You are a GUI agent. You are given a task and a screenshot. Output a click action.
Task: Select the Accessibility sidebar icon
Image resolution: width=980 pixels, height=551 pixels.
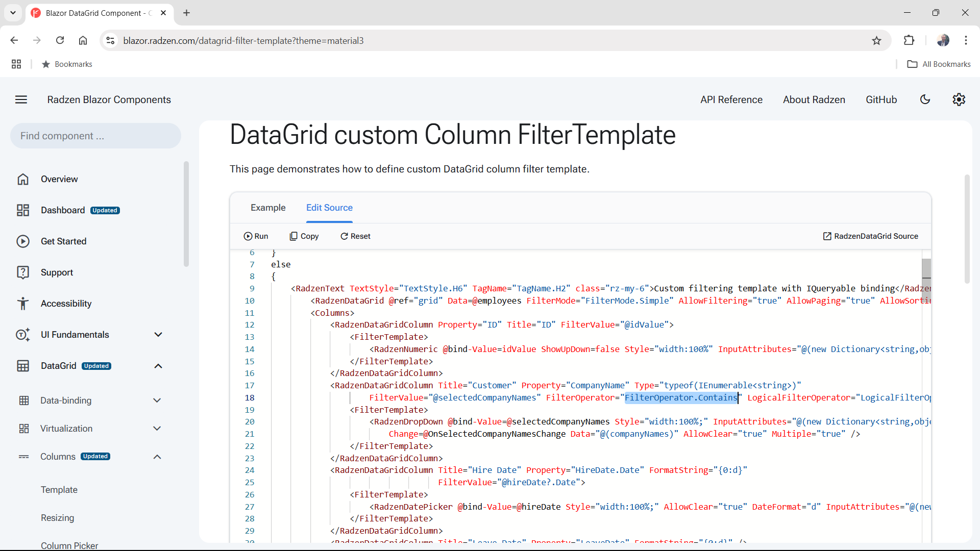(x=23, y=303)
